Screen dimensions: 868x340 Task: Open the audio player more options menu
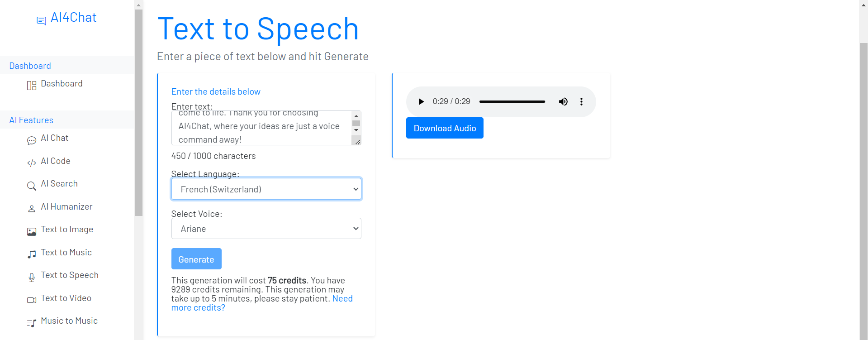pos(581,101)
